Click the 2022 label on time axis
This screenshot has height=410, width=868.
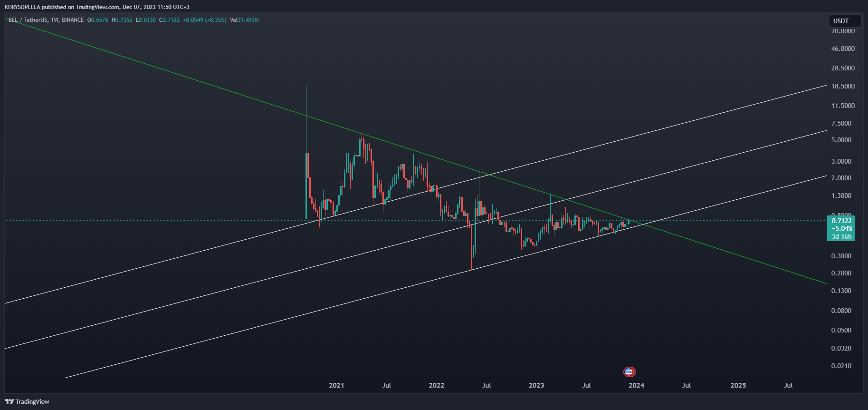437,385
